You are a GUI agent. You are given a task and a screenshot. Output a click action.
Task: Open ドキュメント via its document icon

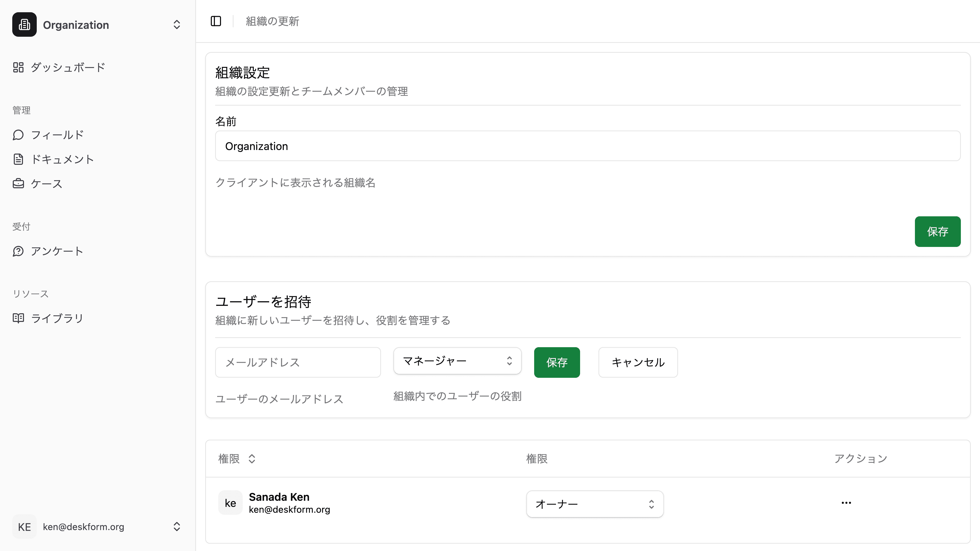pos(18,159)
